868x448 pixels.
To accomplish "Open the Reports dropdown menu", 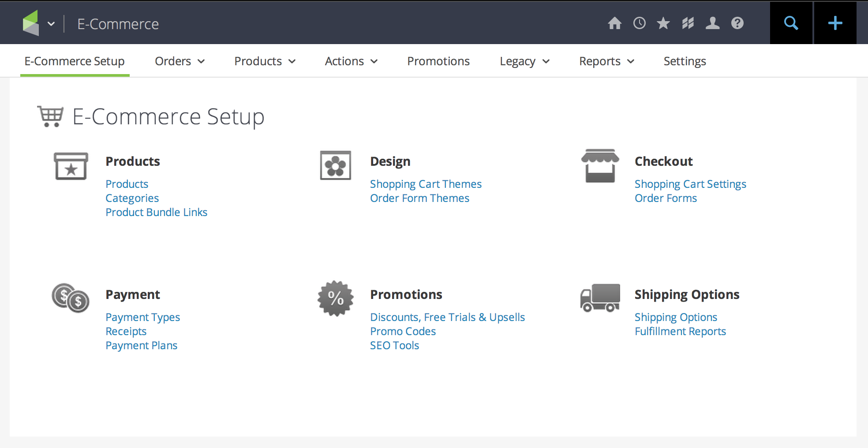I will pos(606,61).
